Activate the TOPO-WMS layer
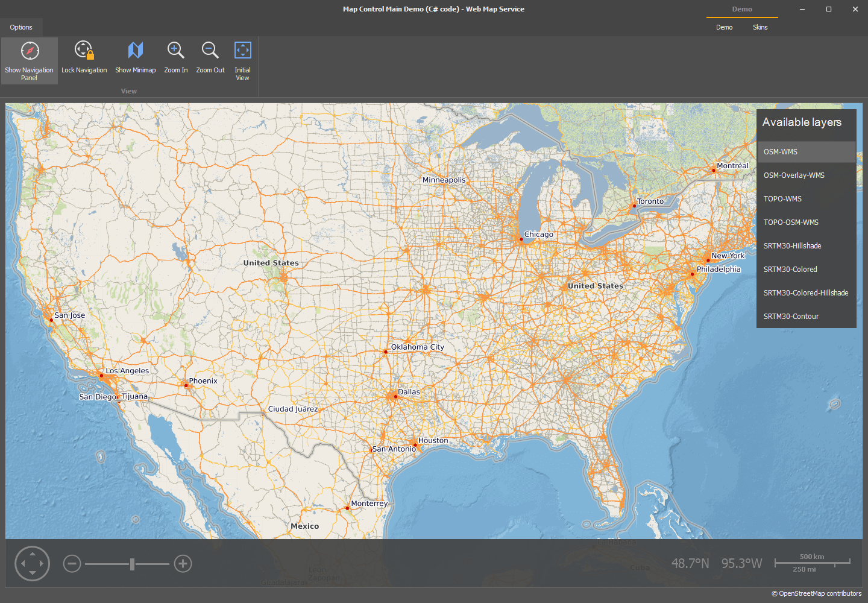 point(782,198)
